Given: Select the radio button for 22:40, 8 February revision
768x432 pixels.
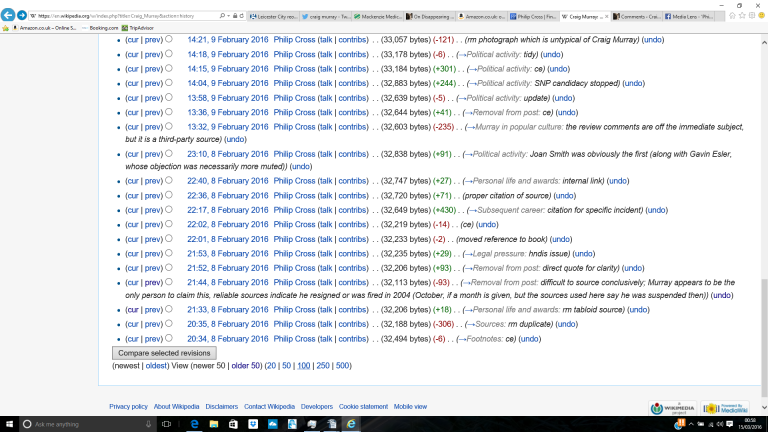Looking at the screenshot, I should coord(168,180).
